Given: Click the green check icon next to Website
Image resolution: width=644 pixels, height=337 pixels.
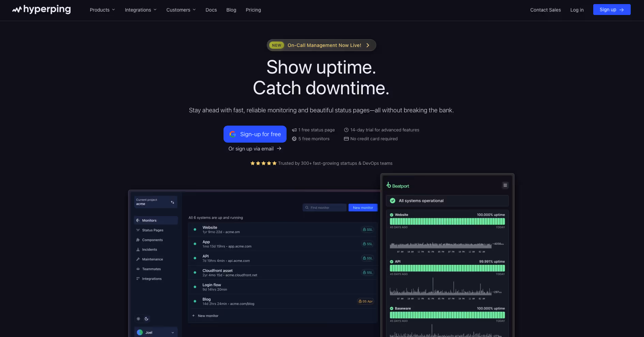Looking at the screenshot, I should click(392, 215).
